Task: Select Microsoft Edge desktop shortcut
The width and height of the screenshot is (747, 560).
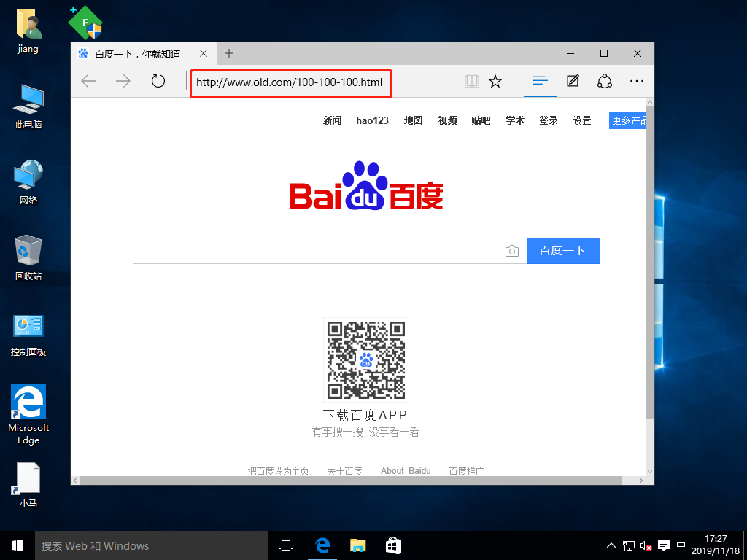Action: pos(28,414)
